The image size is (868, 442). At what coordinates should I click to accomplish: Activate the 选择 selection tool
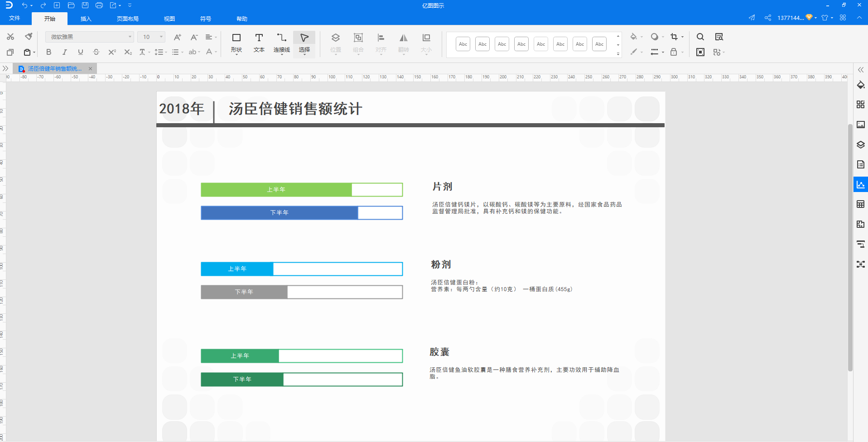304,43
